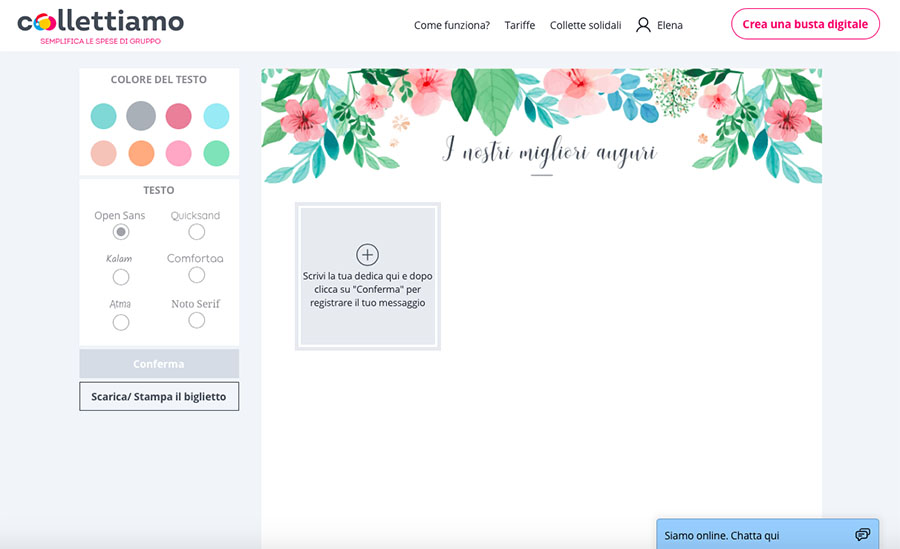Click the Open Sans font label
900x549 pixels.
coord(120,215)
